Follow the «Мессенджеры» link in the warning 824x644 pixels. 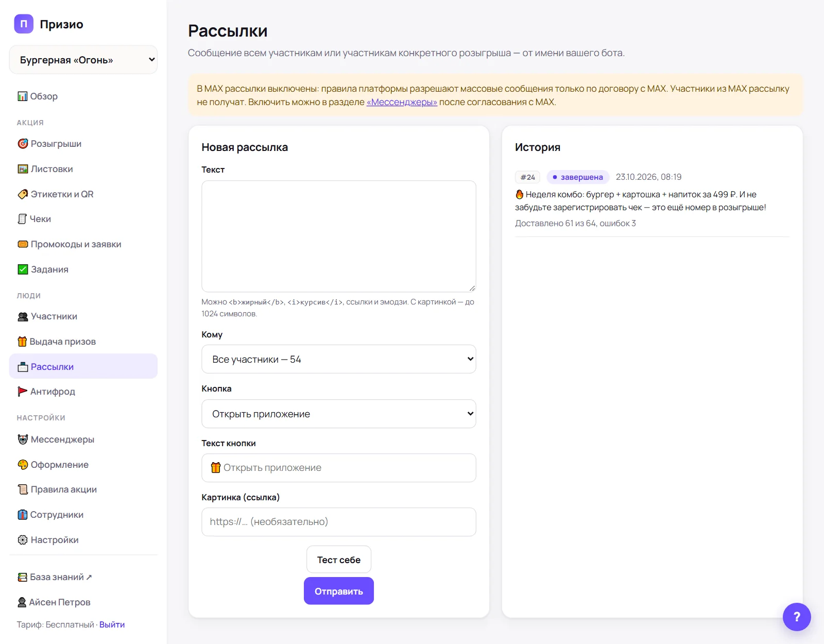(402, 102)
